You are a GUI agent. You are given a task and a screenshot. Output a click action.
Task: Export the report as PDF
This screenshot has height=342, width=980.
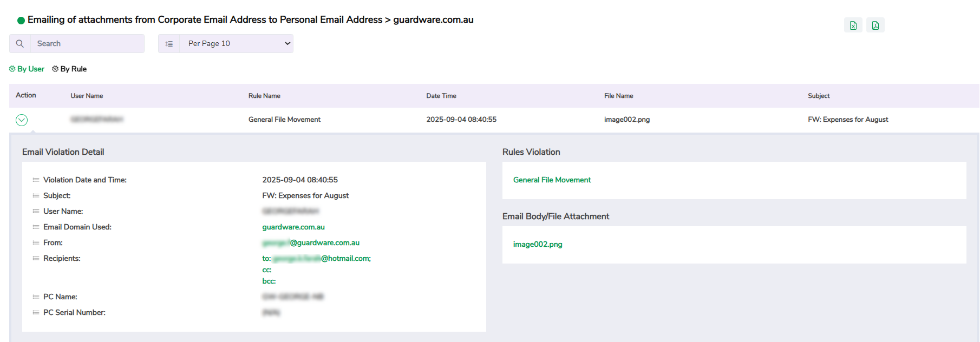click(875, 25)
